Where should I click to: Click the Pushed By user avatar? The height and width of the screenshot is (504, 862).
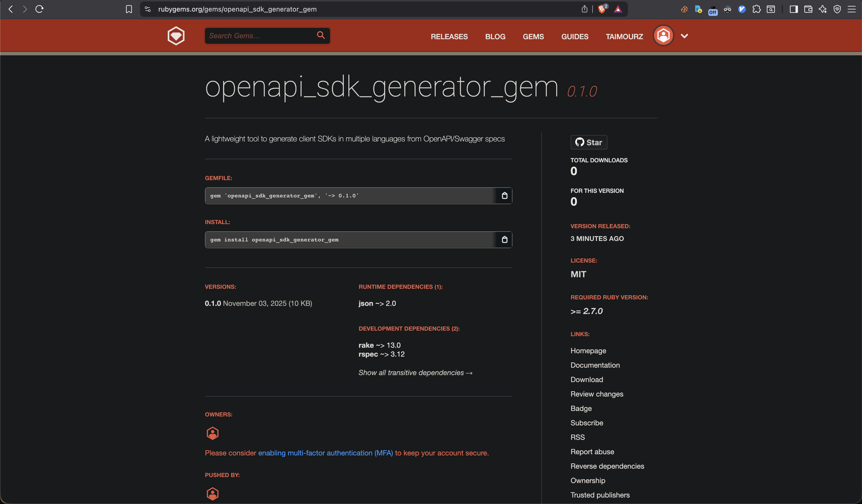point(212,493)
